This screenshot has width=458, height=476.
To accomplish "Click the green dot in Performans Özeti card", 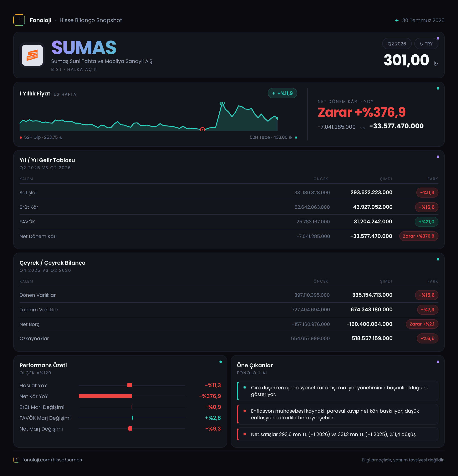I will (220, 362).
